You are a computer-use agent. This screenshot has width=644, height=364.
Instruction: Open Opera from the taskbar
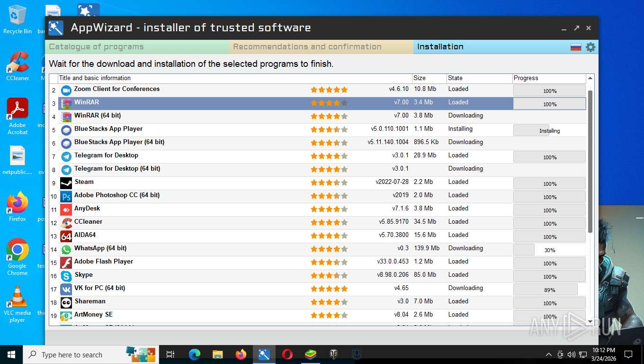(287, 354)
